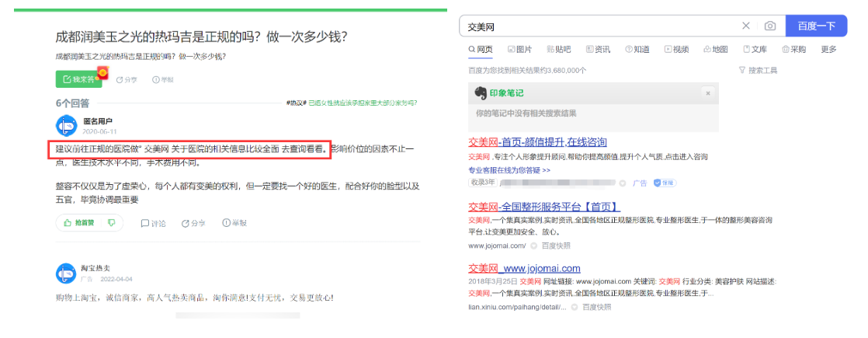Switch to the 贴吧 tab
Viewport: 868px width, 338px height.
coord(558,49)
